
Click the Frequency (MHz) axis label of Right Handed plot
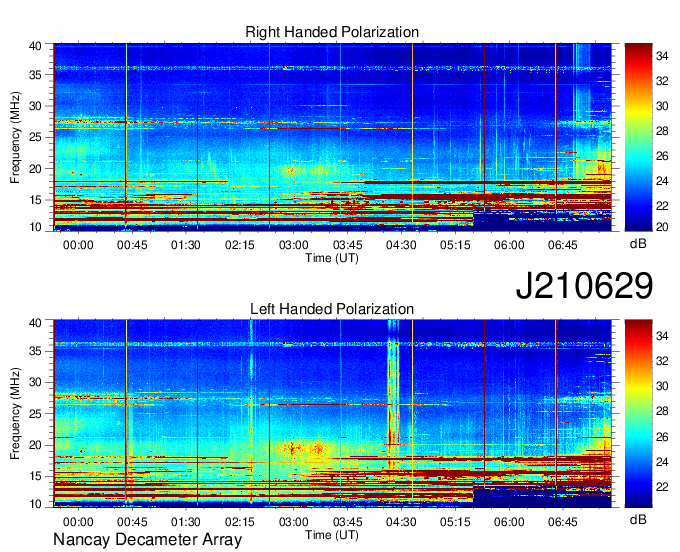coord(15,137)
